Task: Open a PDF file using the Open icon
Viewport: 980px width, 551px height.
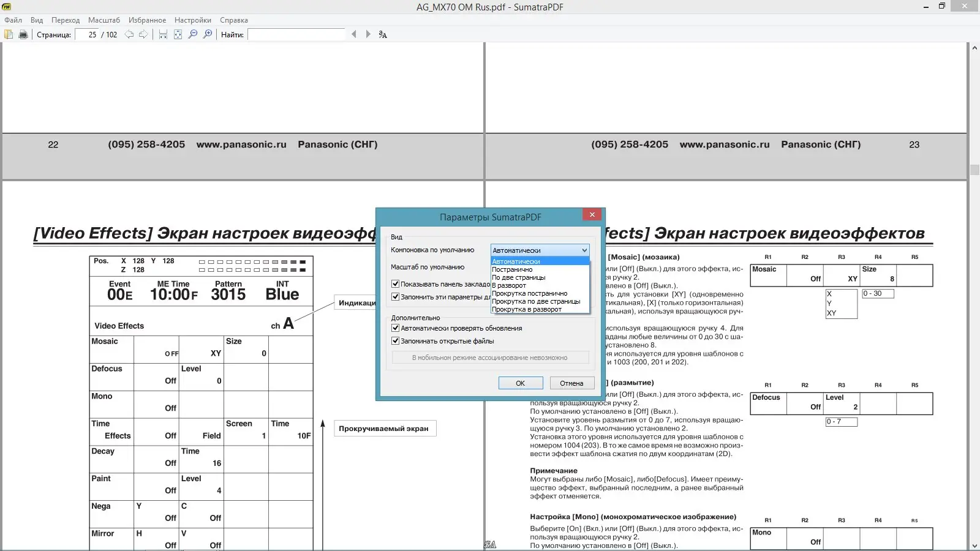Action: pyautogui.click(x=8, y=34)
